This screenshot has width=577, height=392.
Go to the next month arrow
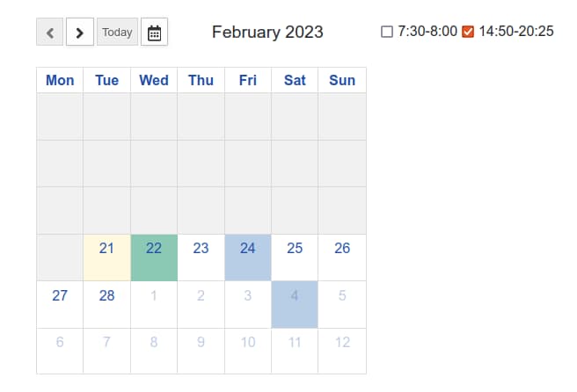pyautogui.click(x=80, y=33)
